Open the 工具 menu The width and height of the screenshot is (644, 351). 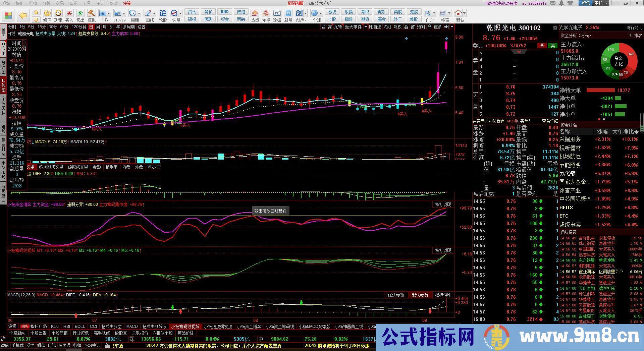(x=87, y=3)
